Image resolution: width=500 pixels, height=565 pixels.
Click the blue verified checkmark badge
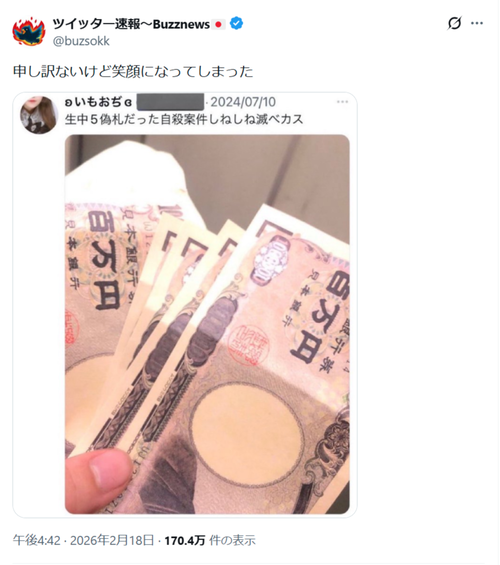tap(236, 24)
